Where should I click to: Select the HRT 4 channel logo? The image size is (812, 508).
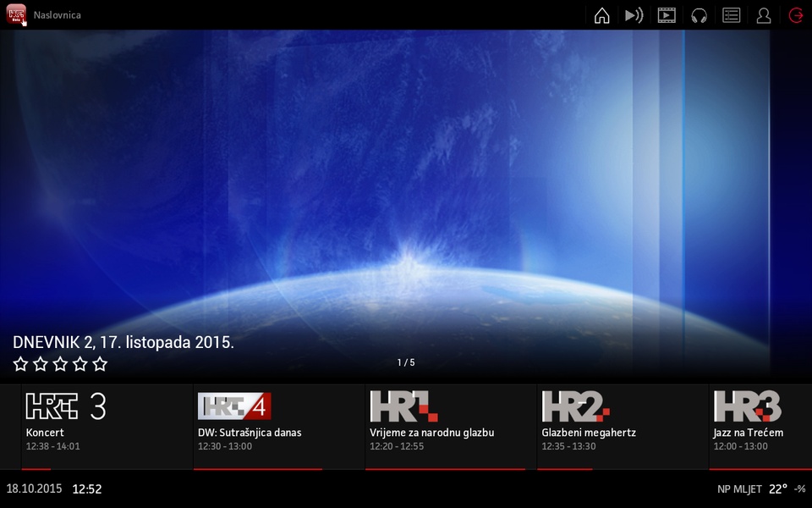(234, 406)
